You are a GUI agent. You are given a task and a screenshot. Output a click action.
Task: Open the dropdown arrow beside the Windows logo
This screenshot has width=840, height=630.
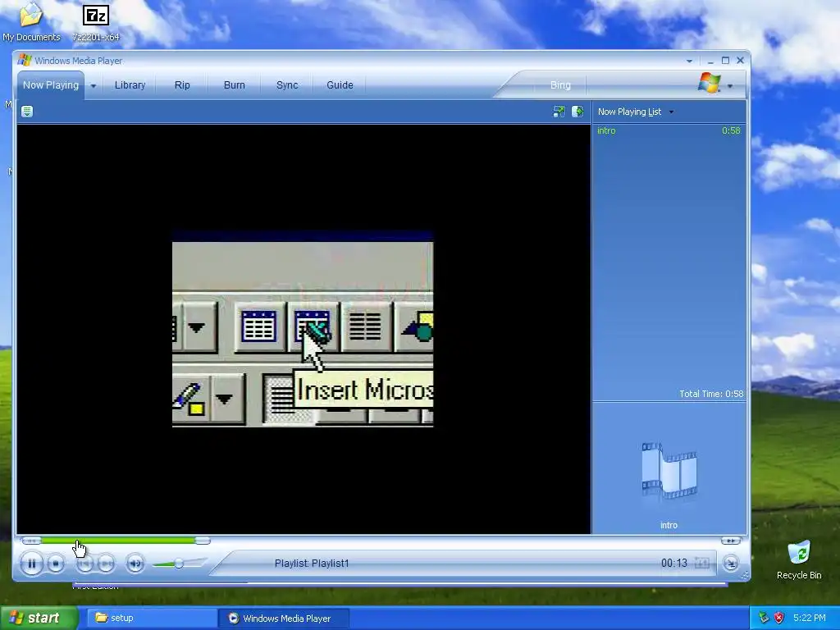tap(729, 85)
